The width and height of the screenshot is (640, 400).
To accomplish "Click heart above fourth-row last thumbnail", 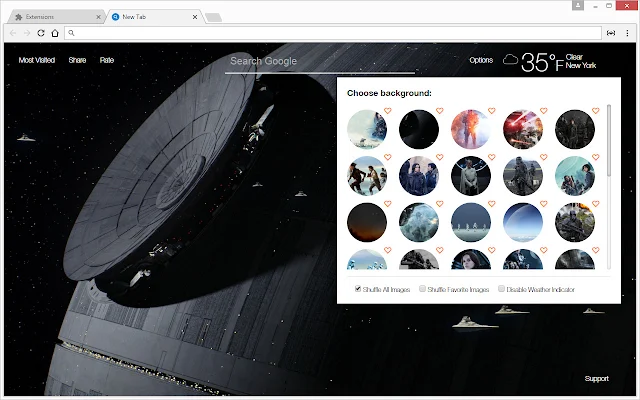I will click(596, 250).
